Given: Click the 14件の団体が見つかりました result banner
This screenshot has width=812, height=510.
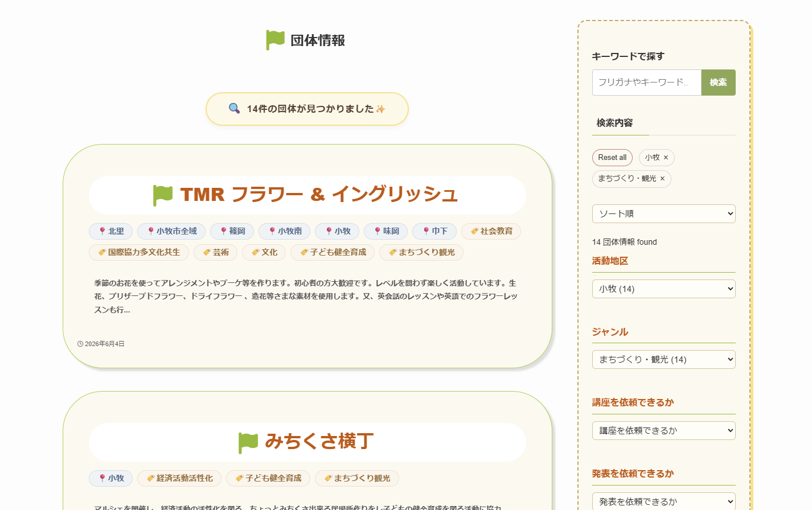Looking at the screenshot, I should click(307, 109).
